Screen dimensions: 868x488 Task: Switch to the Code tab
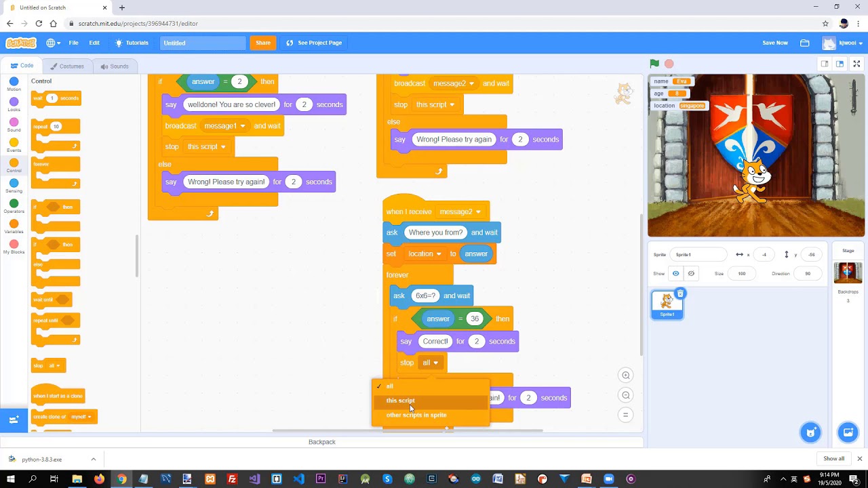22,66
